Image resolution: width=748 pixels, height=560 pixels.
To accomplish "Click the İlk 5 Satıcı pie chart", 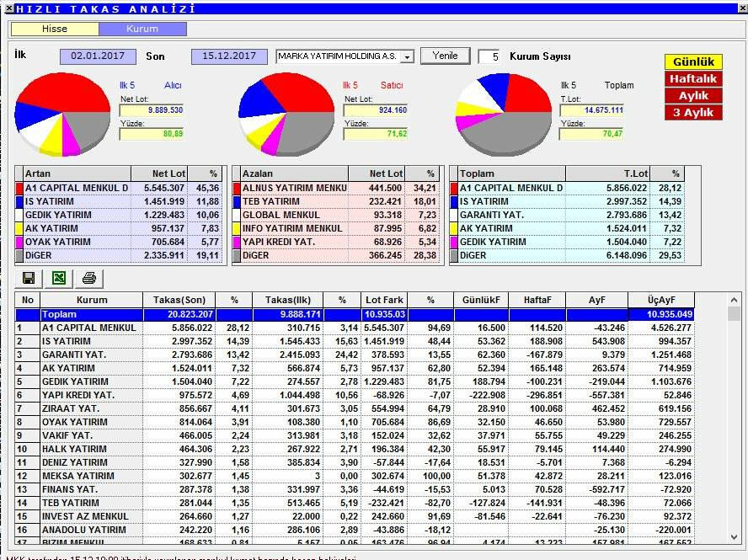I will tap(286, 114).
